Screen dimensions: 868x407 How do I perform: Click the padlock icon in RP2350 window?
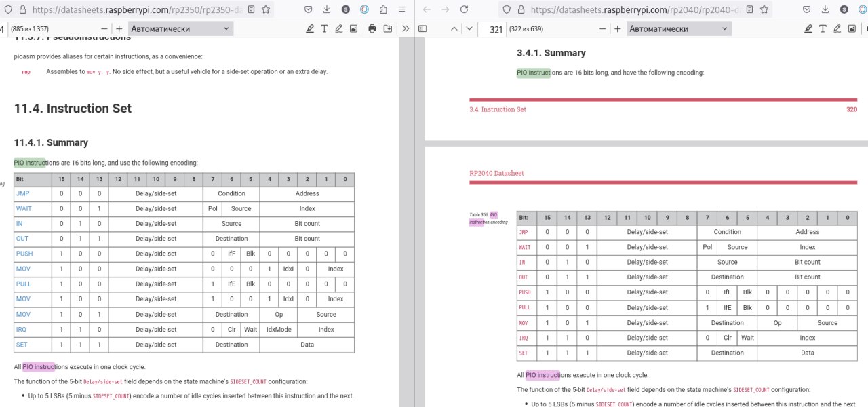22,10
